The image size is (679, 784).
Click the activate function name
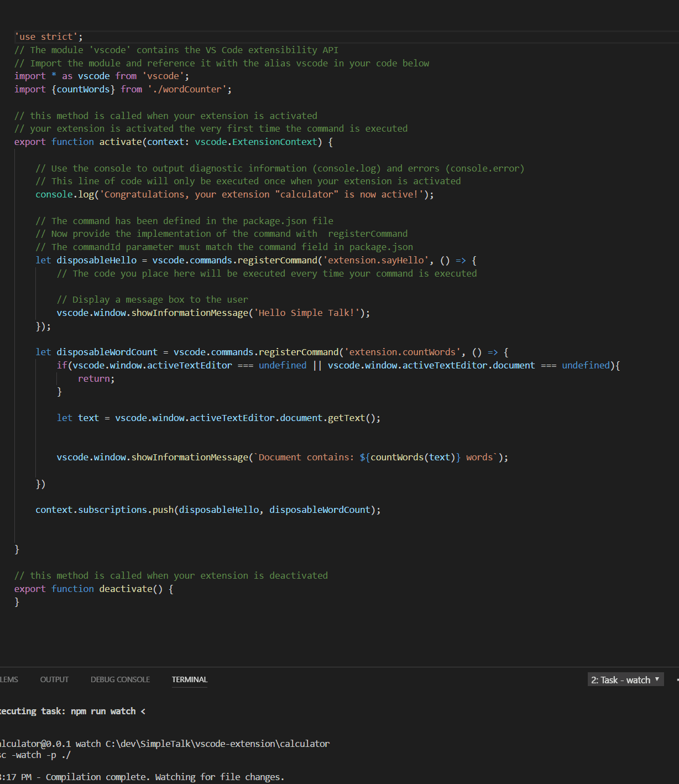[x=121, y=142]
